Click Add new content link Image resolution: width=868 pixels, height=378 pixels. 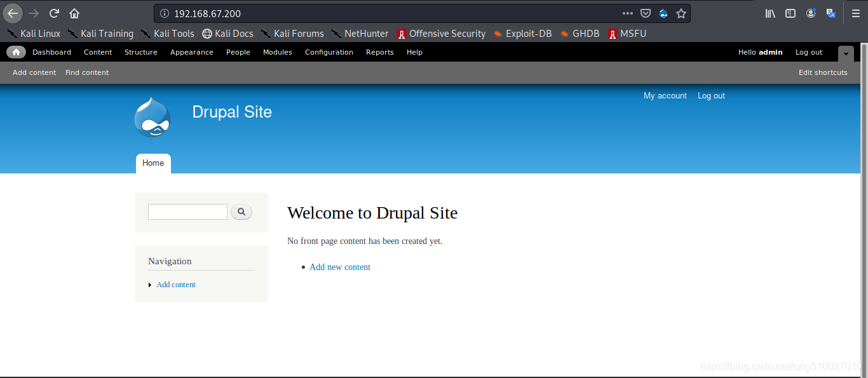(340, 267)
